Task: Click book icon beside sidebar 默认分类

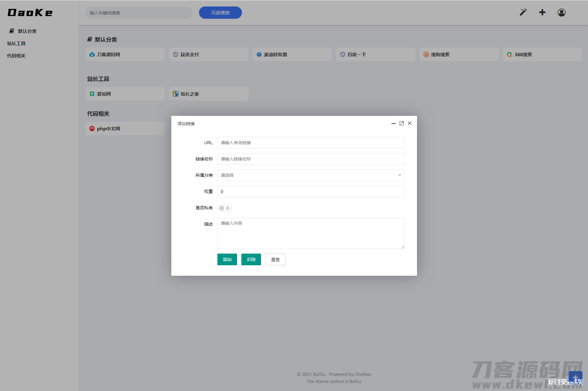Action: tap(12, 31)
